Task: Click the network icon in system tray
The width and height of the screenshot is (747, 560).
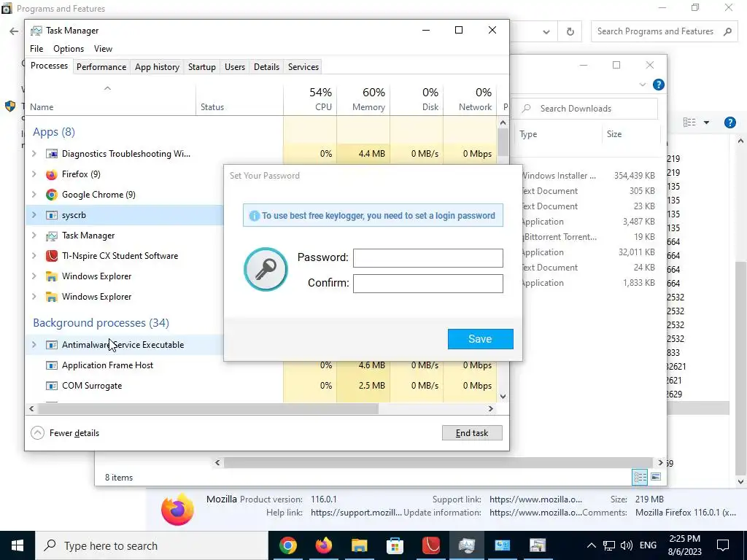Action: coord(609,545)
